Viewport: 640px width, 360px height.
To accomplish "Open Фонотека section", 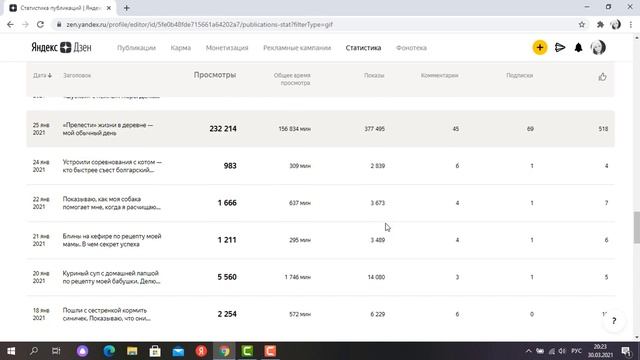I will (x=411, y=48).
